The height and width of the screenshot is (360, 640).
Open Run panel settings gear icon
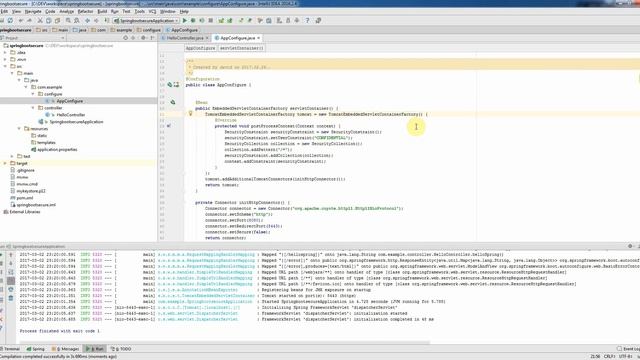[630, 246]
